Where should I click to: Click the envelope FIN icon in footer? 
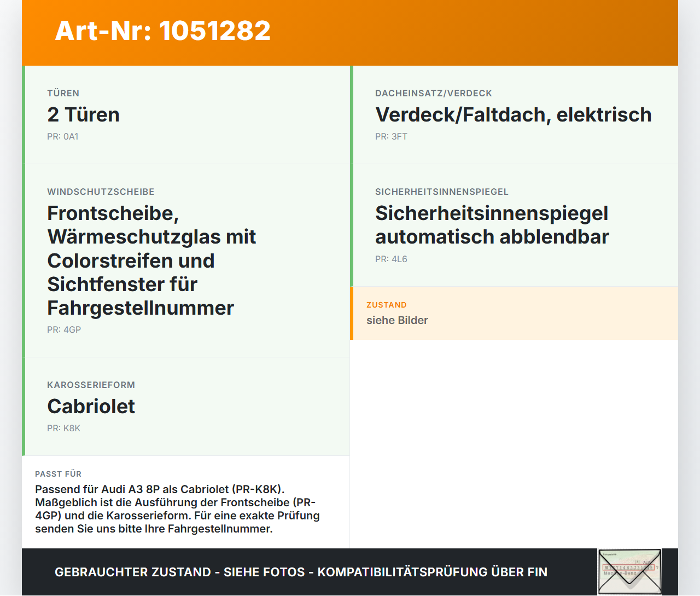click(x=629, y=572)
